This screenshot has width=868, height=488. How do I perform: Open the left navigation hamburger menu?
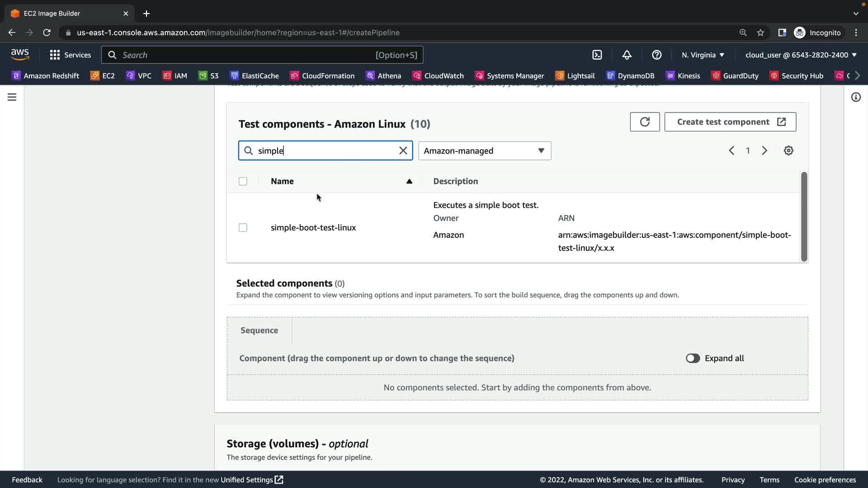(x=12, y=97)
